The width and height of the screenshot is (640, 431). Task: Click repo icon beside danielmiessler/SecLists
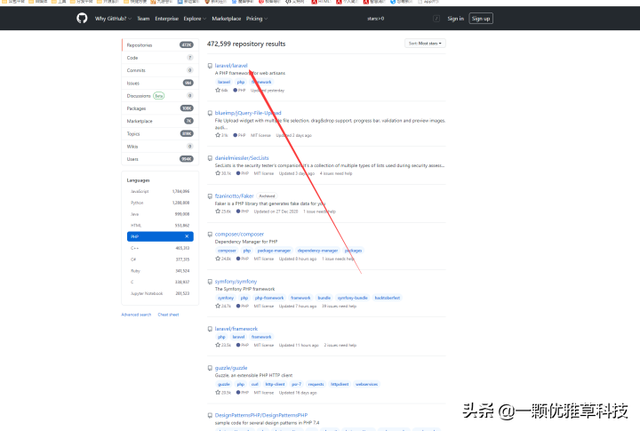click(x=210, y=158)
